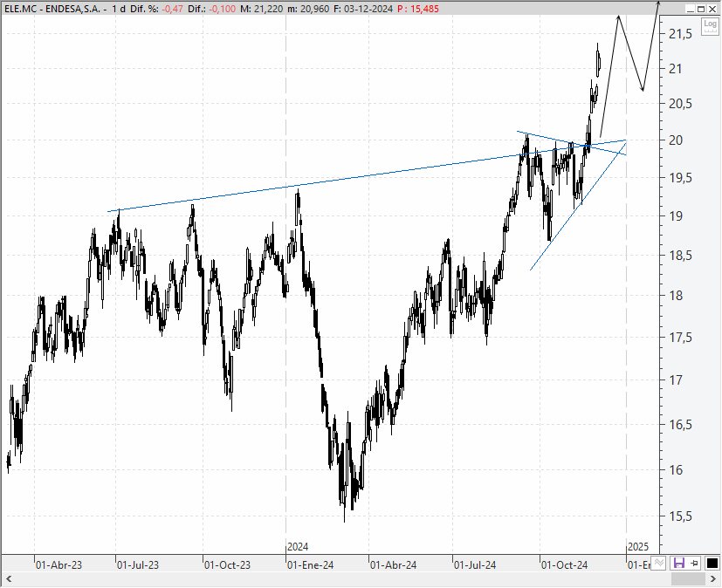Click the 20,5 price axis label
Image resolution: width=722 pixels, height=588 pixels.
coord(681,104)
